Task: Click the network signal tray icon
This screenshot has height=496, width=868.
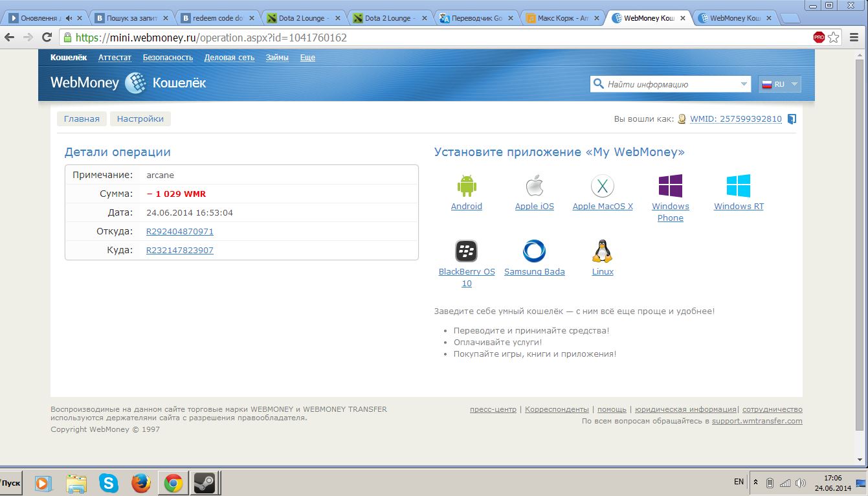Action: (x=785, y=482)
